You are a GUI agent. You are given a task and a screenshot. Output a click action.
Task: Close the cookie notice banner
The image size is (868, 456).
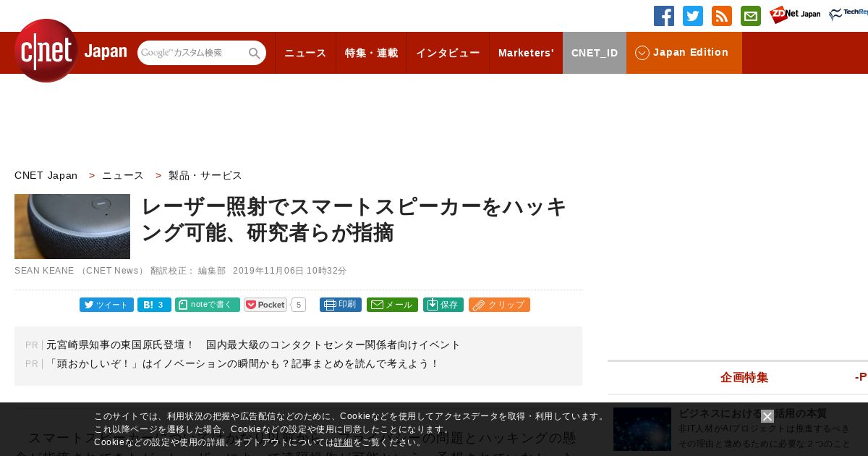point(767,416)
